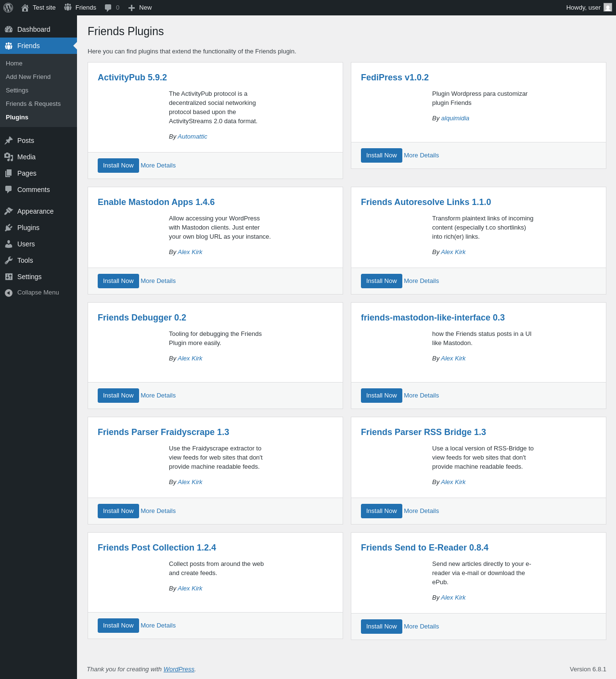Open Settings under Friends submenu

click(x=17, y=90)
